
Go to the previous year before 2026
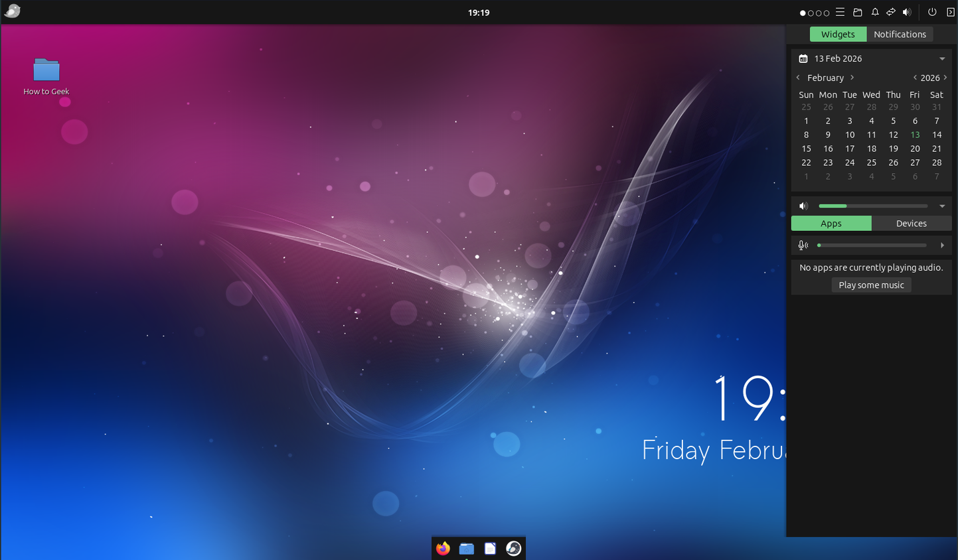tap(915, 78)
